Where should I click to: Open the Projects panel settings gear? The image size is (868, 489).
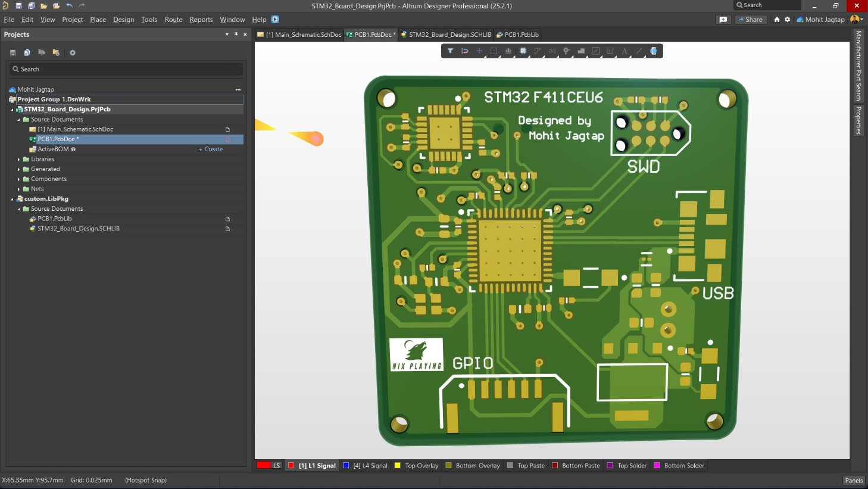click(73, 52)
